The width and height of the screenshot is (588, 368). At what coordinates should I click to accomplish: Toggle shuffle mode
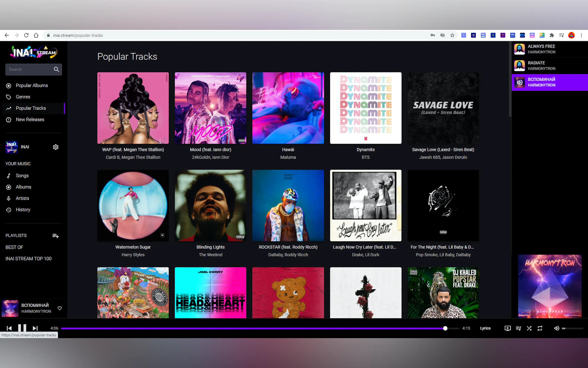pyautogui.click(x=529, y=328)
